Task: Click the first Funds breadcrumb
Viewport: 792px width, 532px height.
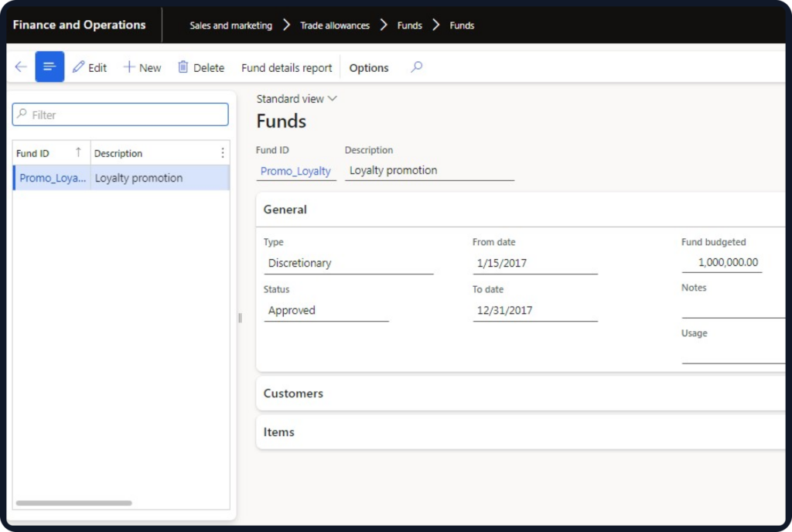Action: 410,26
